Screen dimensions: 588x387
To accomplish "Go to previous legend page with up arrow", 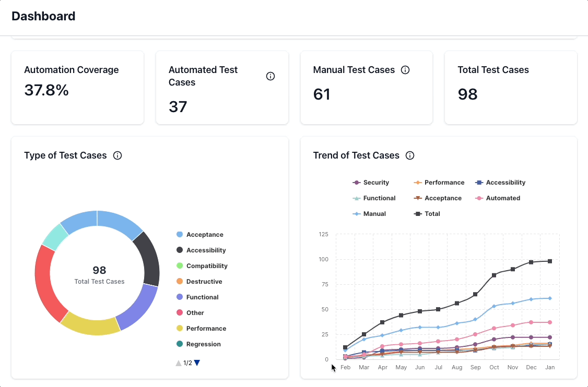I will coord(179,362).
